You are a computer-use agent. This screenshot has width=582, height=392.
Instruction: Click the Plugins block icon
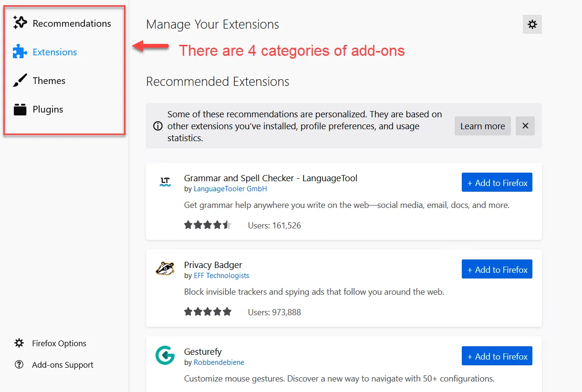coord(20,109)
